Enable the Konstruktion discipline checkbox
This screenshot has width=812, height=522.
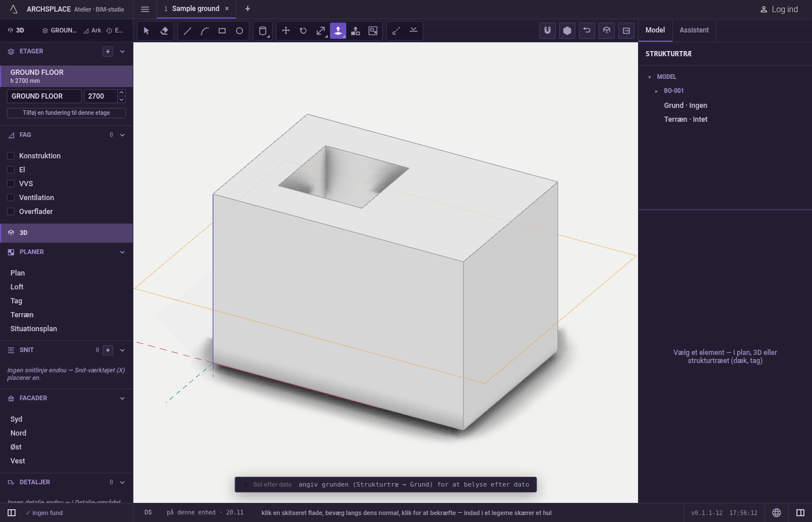point(10,156)
